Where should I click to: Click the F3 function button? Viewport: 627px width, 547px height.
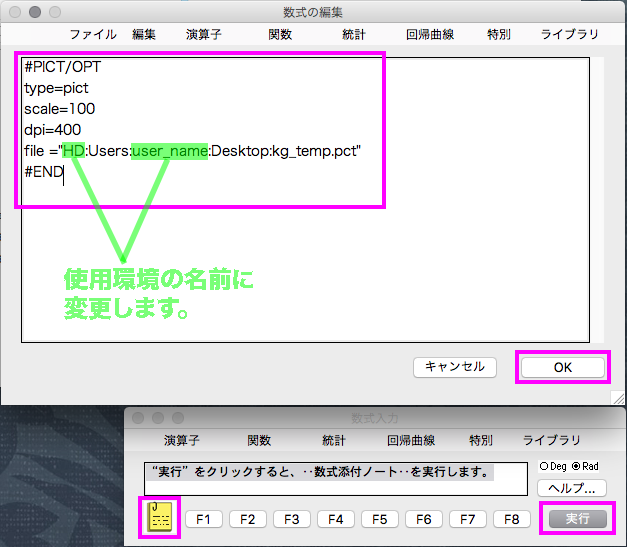[292, 519]
